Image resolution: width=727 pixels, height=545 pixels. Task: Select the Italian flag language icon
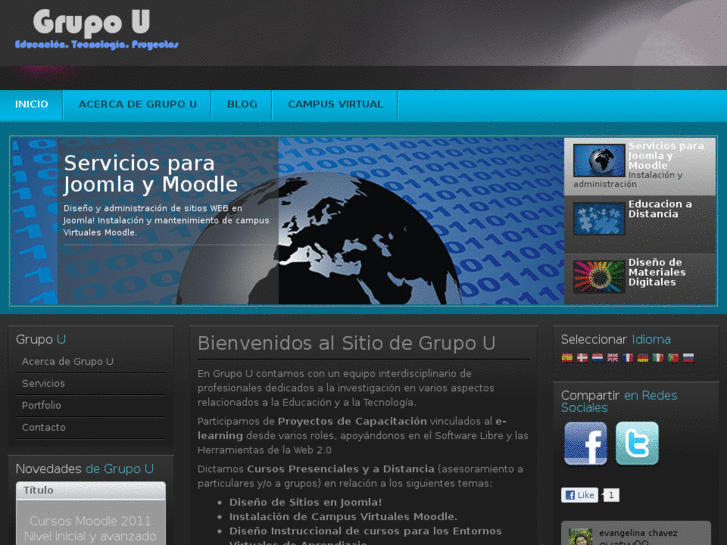658,358
